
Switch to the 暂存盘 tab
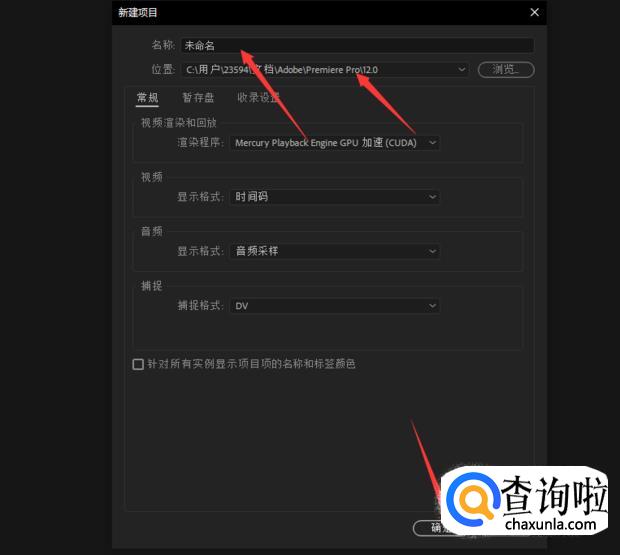198,98
